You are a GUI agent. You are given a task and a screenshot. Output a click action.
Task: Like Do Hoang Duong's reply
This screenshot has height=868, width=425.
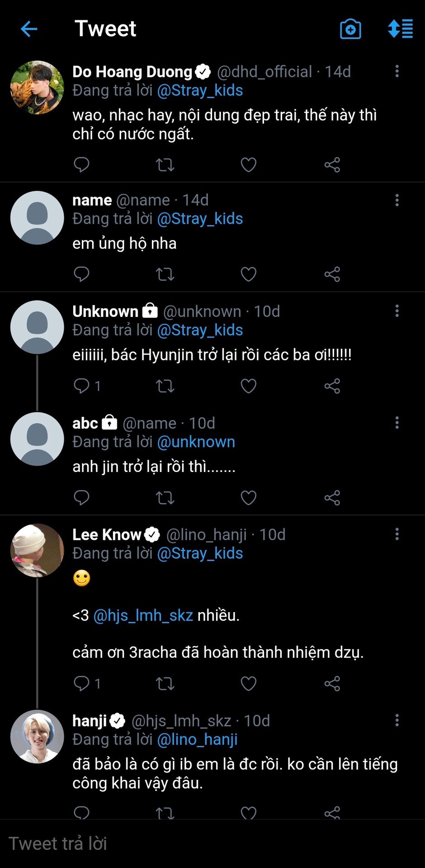248,165
